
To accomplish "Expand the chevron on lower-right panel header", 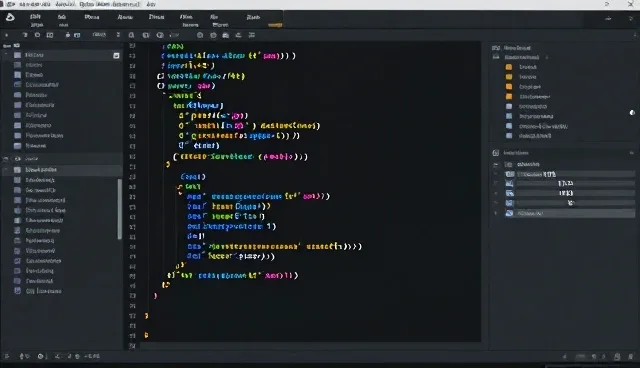I will click(x=631, y=153).
